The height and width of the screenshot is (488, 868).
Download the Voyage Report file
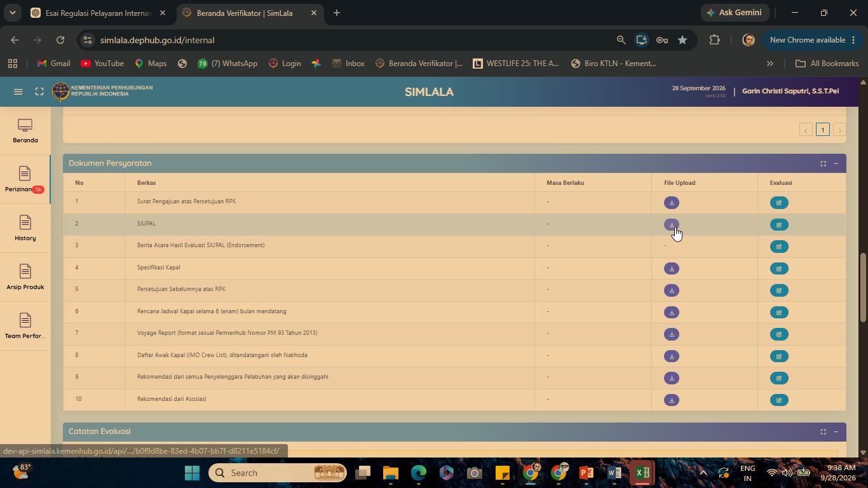point(671,334)
